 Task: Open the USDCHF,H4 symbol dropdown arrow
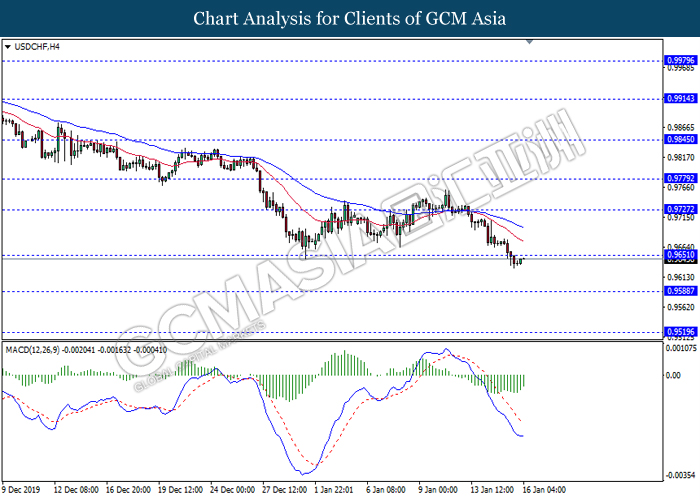point(8,47)
